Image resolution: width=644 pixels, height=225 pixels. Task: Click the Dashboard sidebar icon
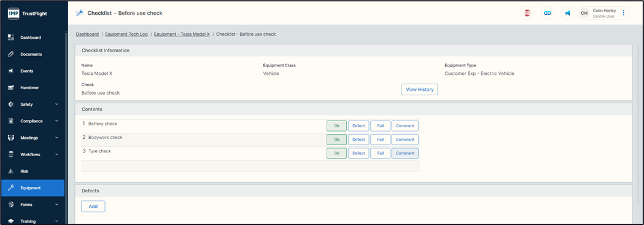(x=11, y=37)
